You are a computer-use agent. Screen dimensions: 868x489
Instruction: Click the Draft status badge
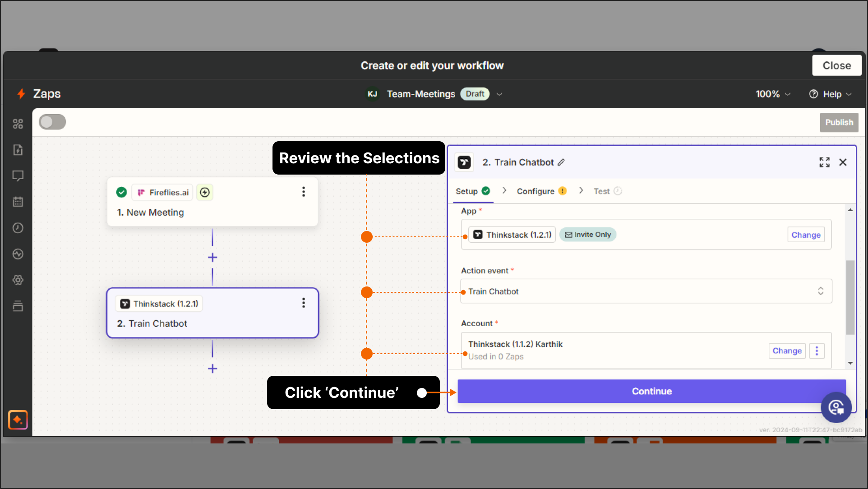pyautogui.click(x=475, y=94)
